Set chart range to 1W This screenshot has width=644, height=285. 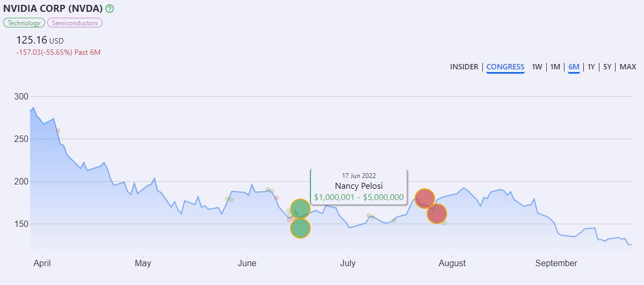[537, 67]
